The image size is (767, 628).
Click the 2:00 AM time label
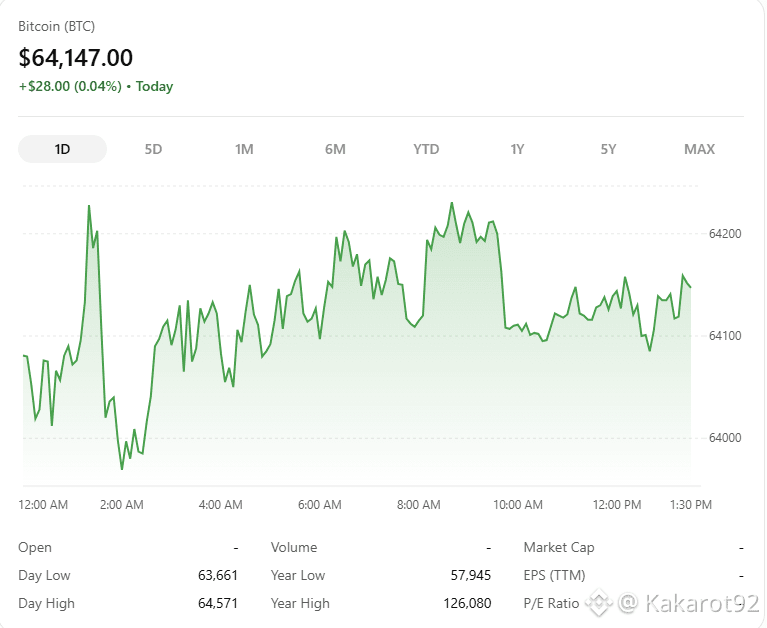[x=122, y=505]
